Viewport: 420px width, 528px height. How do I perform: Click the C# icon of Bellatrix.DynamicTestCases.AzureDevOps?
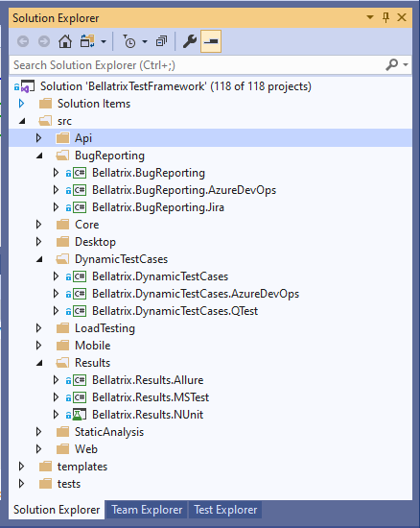click(80, 294)
